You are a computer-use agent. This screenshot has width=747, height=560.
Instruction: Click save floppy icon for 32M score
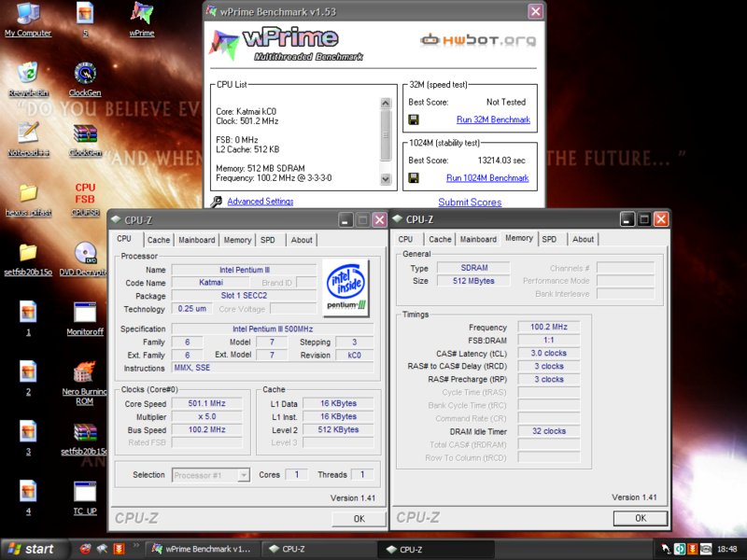414,119
